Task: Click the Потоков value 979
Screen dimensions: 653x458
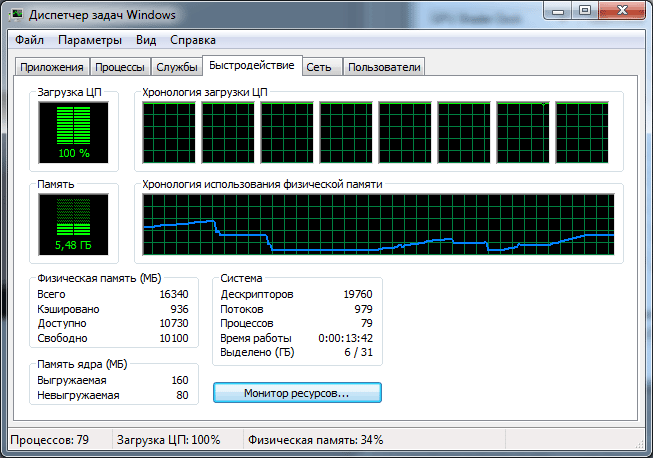Action: tap(364, 309)
